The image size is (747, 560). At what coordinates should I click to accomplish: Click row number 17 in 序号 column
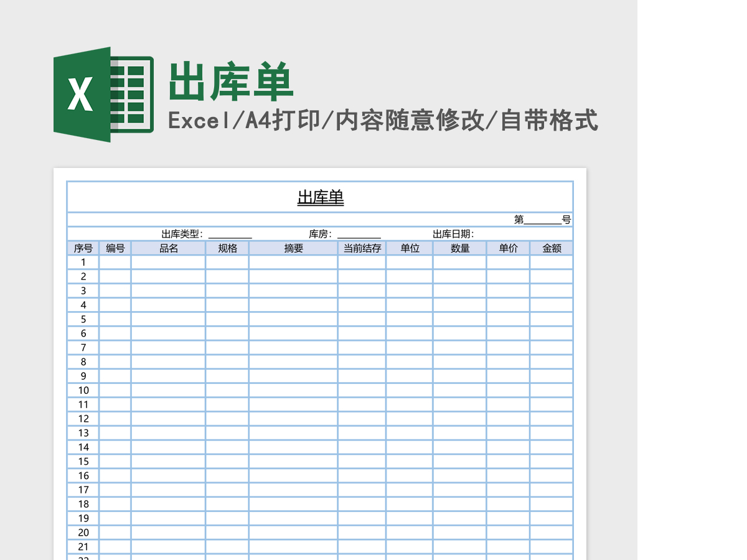(x=83, y=490)
